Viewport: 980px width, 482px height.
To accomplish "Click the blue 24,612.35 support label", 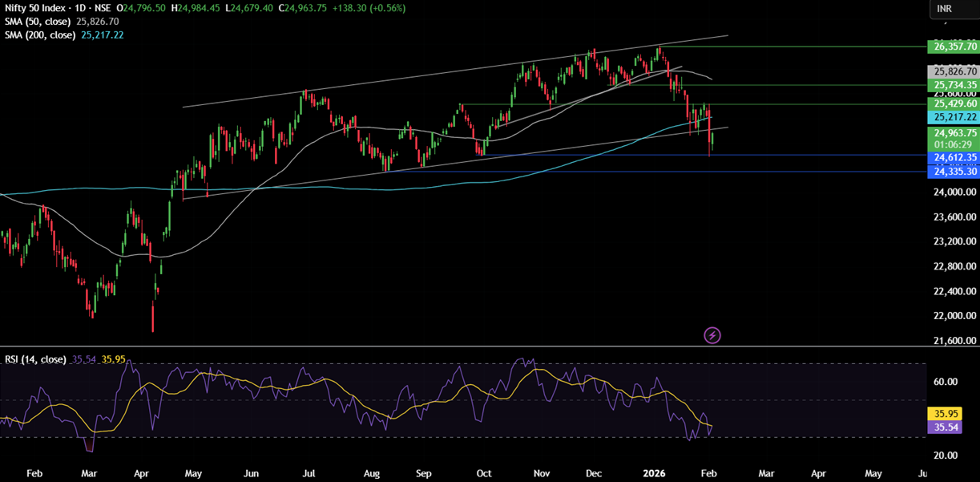I will click(953, 158).
